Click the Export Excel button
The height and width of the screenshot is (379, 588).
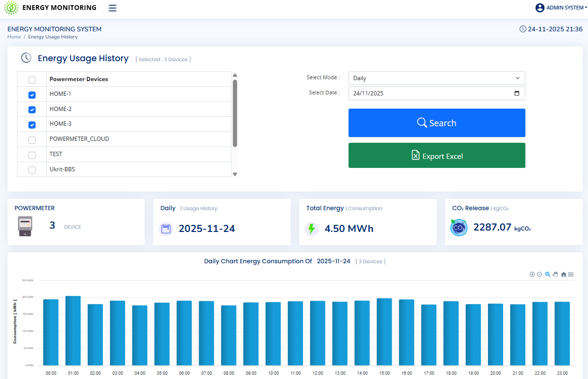pyautogui.click(x=436, y=156)
